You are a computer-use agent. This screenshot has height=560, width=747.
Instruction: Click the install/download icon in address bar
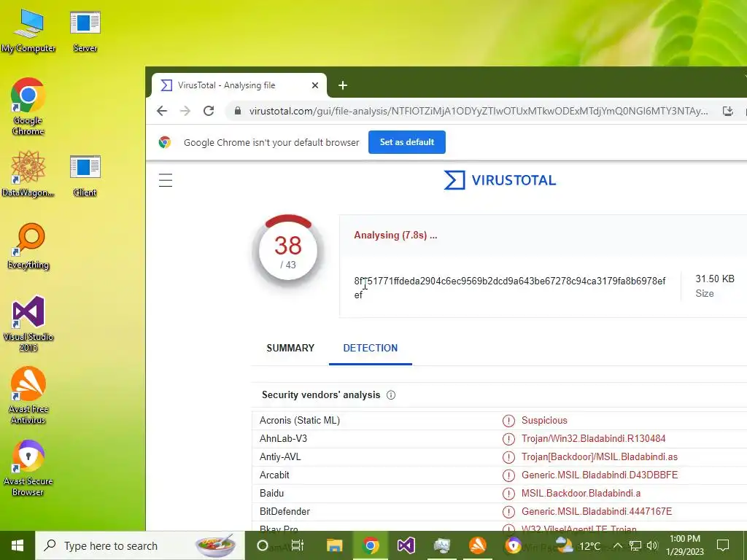(727, 111)
